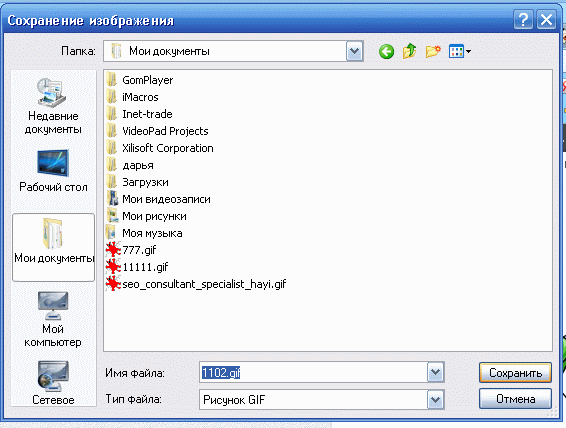Click the Сохранить button
Image resolution: width=566 pixels, height=428 pixels.
[515, 372]
